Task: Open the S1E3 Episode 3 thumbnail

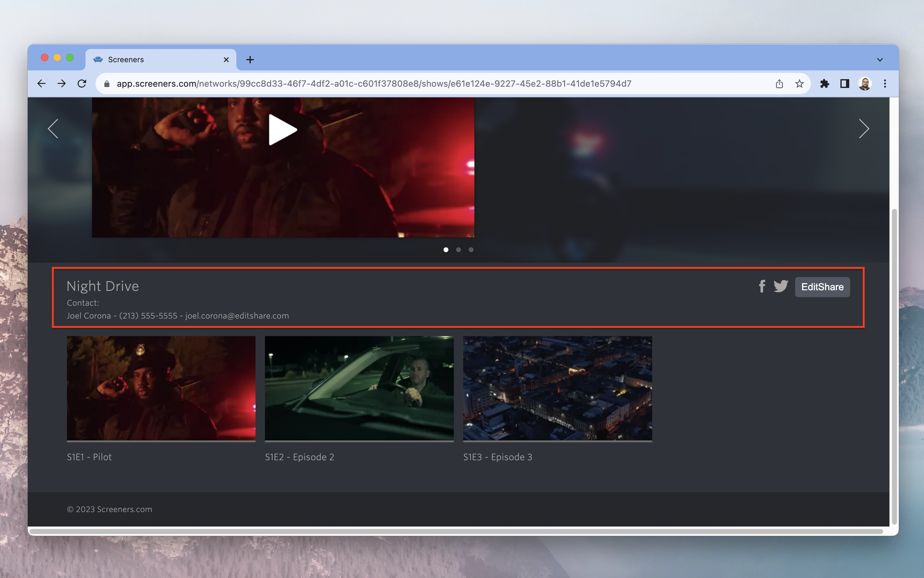Action: 557,389
